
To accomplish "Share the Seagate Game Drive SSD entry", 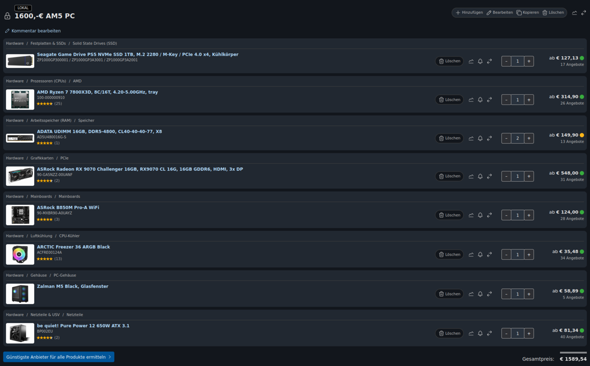I will pyautogui.click(x=471, y=61).
